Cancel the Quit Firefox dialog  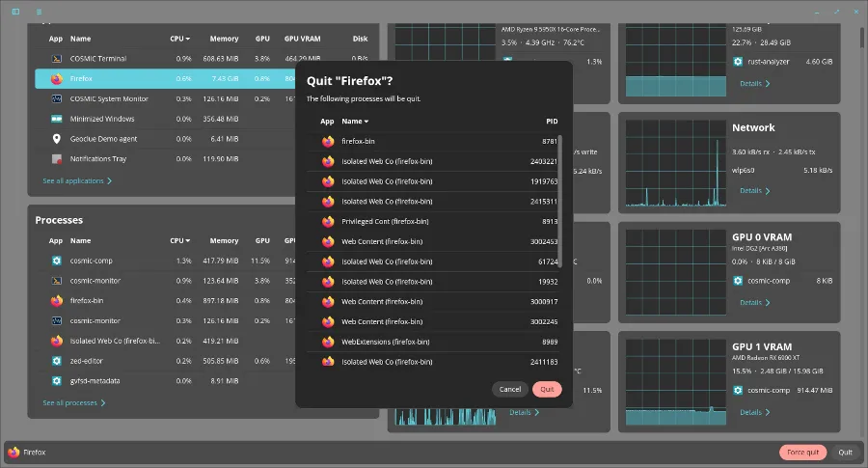tap(510, 389)
